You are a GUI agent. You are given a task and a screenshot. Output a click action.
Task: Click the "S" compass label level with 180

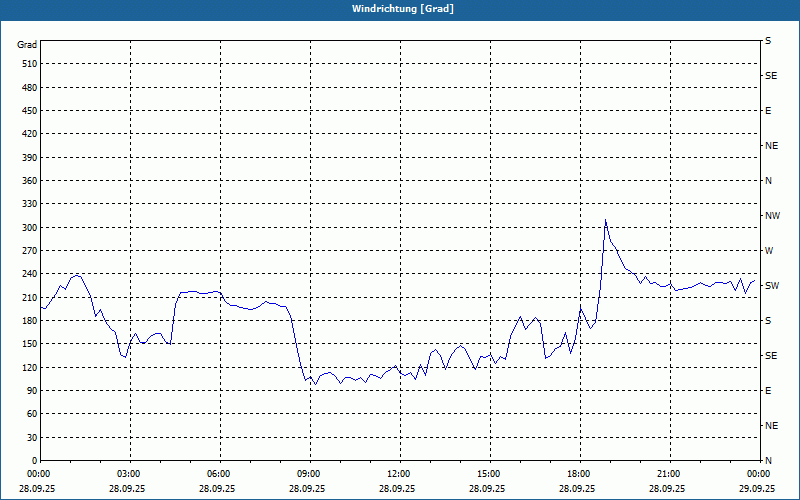pyautogui.click(x=768, y=321)
